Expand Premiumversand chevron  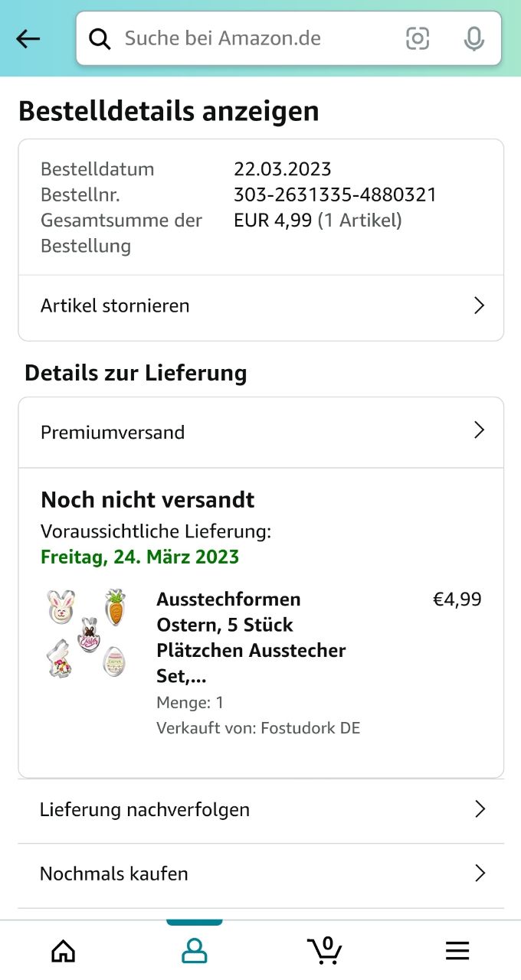(x=480, y=430)
